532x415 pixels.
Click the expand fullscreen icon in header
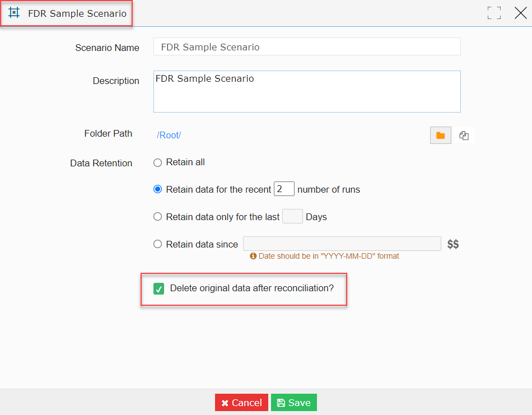click(x=494, y=12)
